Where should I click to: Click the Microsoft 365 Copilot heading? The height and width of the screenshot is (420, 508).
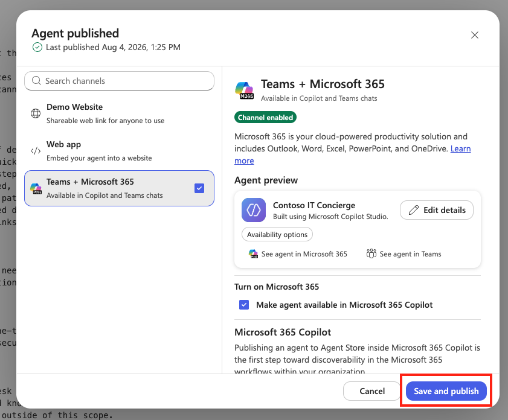pyautogui.click(x=283, y=332)
